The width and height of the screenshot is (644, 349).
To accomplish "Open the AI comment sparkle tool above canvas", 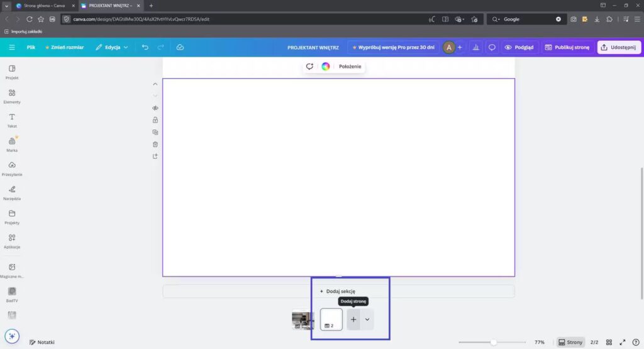I will 309,66.
